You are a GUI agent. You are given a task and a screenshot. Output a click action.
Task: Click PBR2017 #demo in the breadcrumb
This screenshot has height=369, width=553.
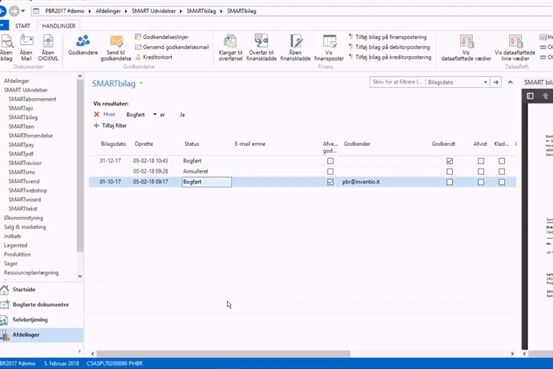[x=65, y=11]
